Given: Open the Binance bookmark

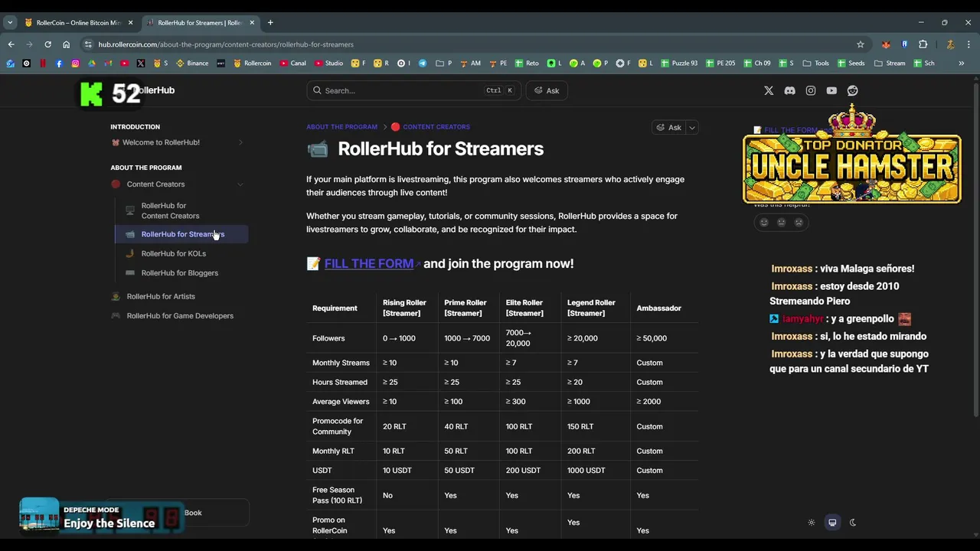Looking at the screenshot, I should tap(192, 64).
